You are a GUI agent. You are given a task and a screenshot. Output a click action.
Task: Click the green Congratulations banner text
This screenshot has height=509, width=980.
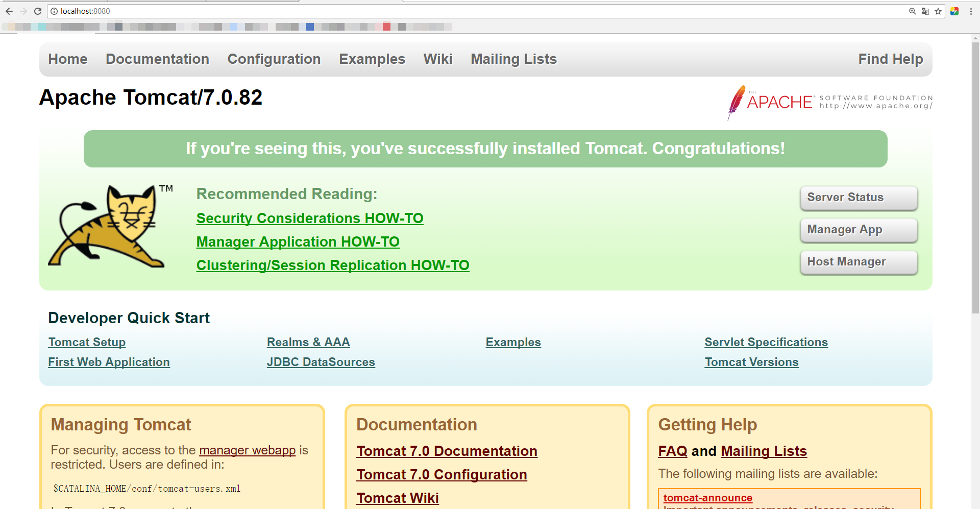pos(485,149)
